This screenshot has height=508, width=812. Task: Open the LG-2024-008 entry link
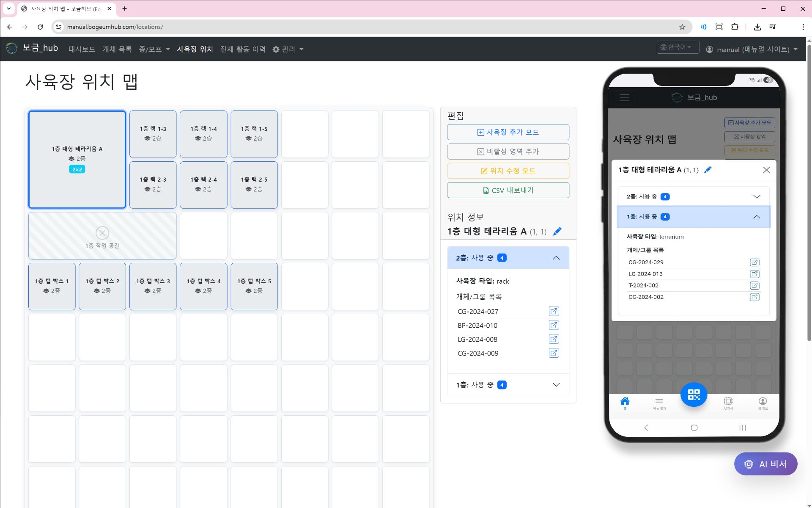[554, 339]
